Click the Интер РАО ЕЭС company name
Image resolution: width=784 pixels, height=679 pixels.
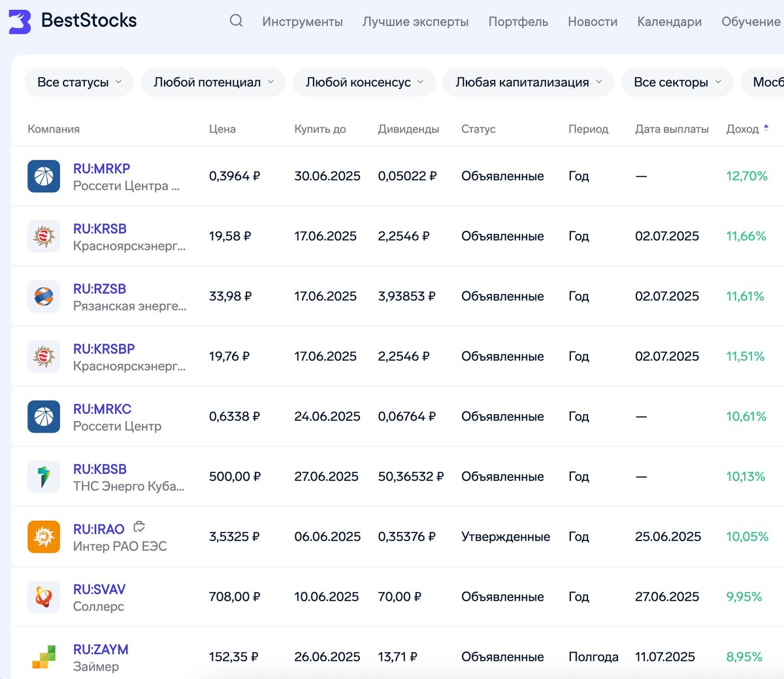click(120, 546)
